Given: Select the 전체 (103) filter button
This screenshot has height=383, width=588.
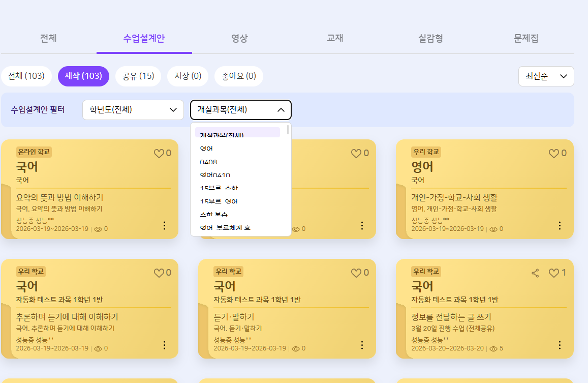Looking at the screenshot, I should coord(26,76).
